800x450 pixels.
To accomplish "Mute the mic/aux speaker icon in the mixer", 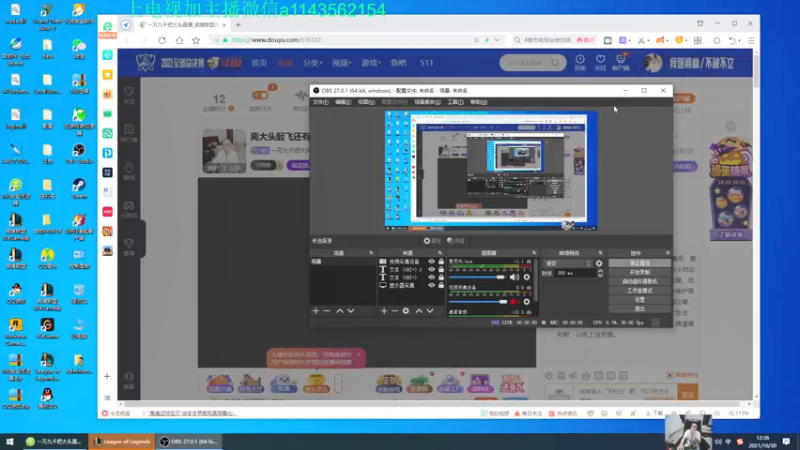I will pyautogui.click(x=514, y=277).
